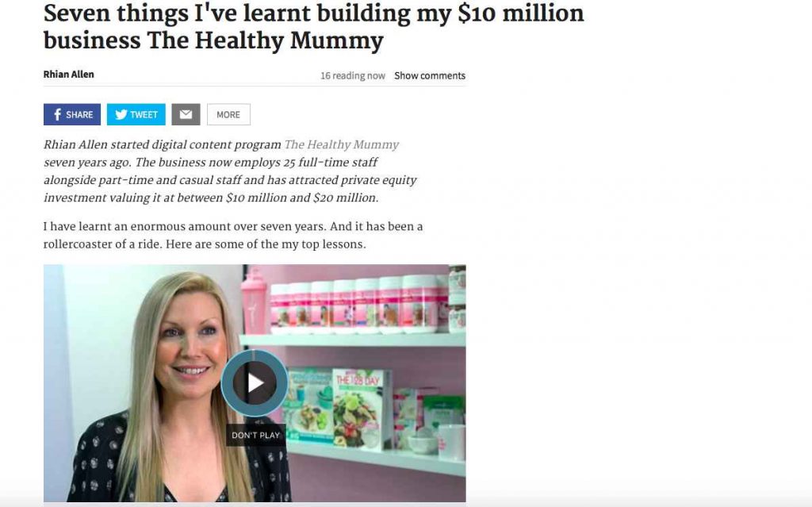The width and height of the screenshot is (812, 507).
Task: Click the TWEET button
Action: click(136, 114)
